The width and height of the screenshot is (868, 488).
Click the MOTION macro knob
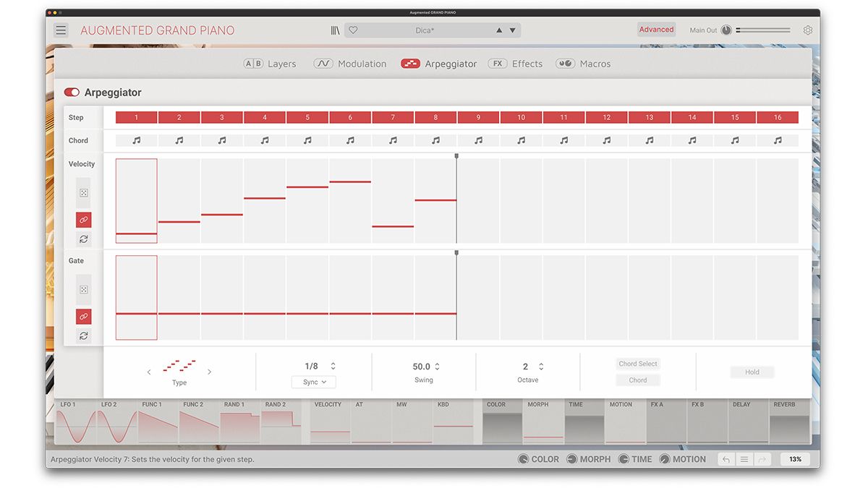coord(665,459)
